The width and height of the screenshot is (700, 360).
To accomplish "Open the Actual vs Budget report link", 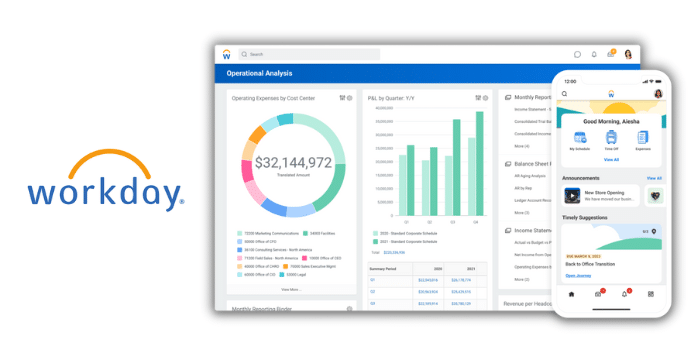I will coord(533,243).
